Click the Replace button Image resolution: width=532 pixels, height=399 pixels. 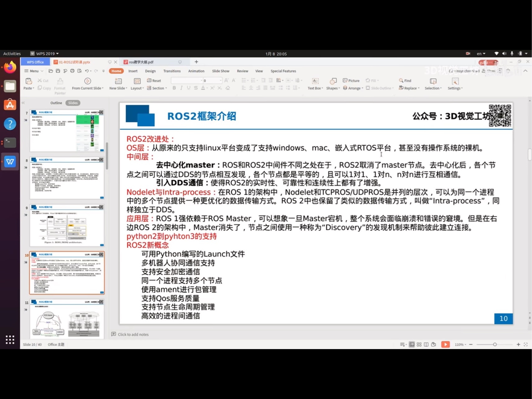pyautogui.click(x=409, y=88)
